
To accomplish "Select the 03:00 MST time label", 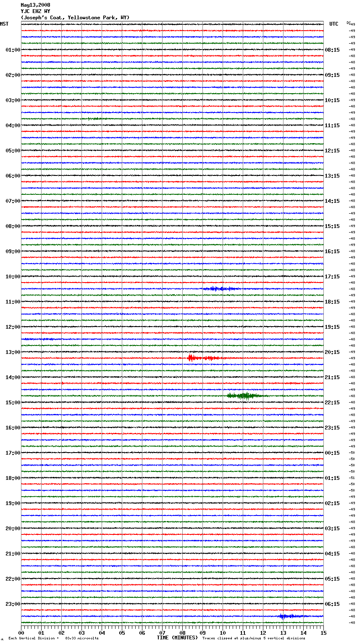I will pos(13,100).
